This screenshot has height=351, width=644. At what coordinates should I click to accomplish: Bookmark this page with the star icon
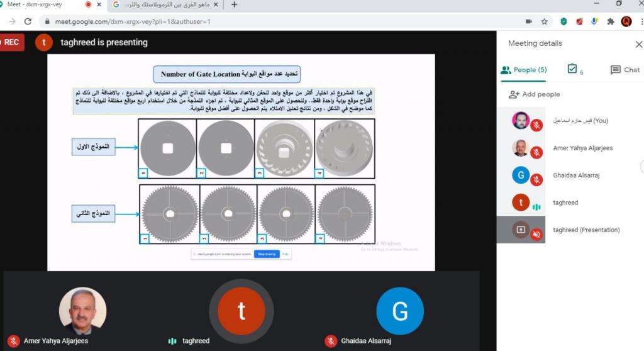tap(544, 21)
